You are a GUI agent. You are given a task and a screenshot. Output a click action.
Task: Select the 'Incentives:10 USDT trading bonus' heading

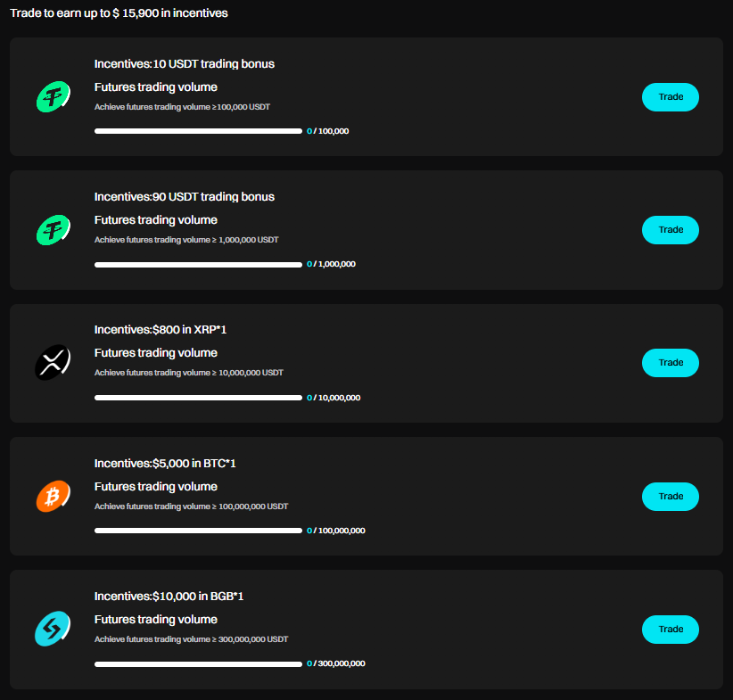(x=185, y=64)
